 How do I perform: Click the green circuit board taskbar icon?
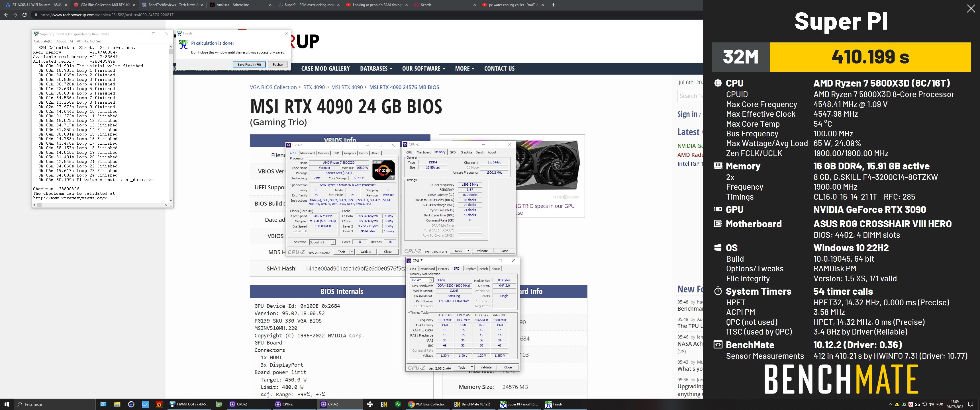(x=219, y=404)
